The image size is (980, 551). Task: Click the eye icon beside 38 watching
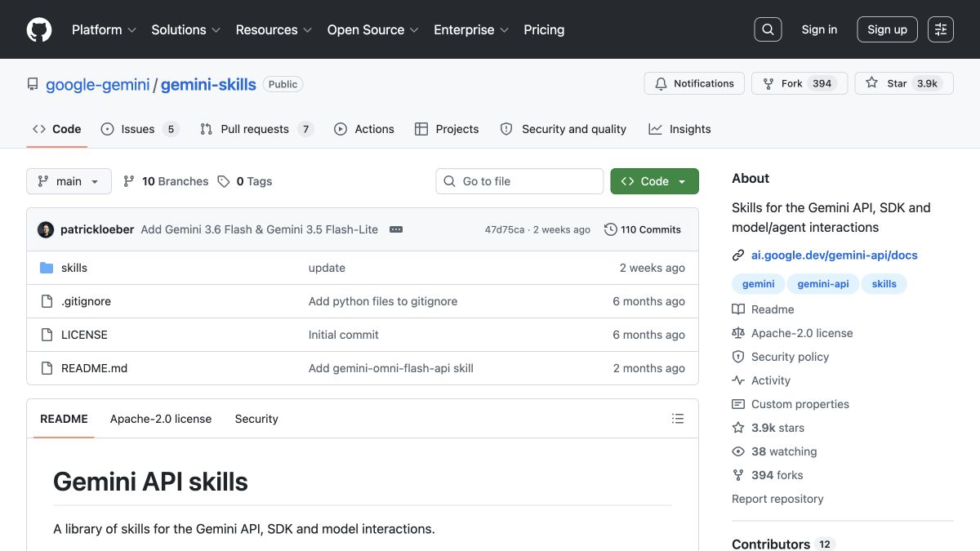pos(738,451)
